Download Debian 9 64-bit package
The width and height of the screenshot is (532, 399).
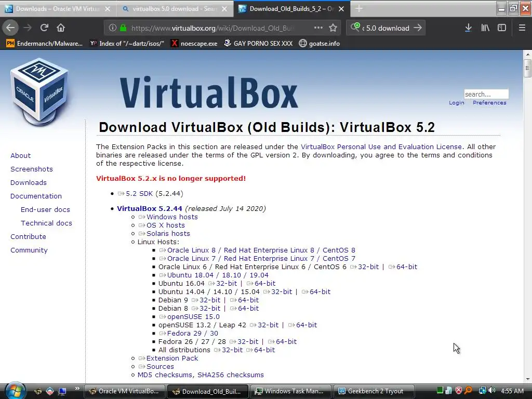pyautogui.click(x=248, y=300)
